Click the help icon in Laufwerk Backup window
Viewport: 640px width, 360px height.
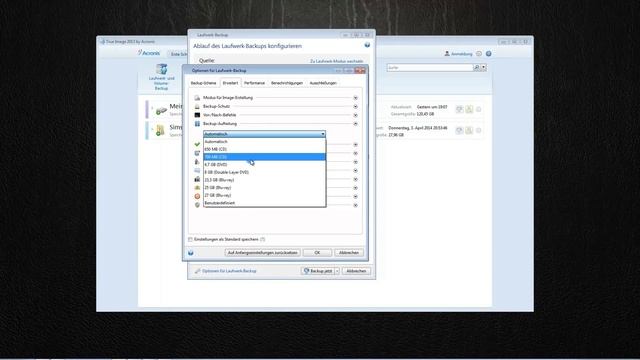(x=367, y=45)
